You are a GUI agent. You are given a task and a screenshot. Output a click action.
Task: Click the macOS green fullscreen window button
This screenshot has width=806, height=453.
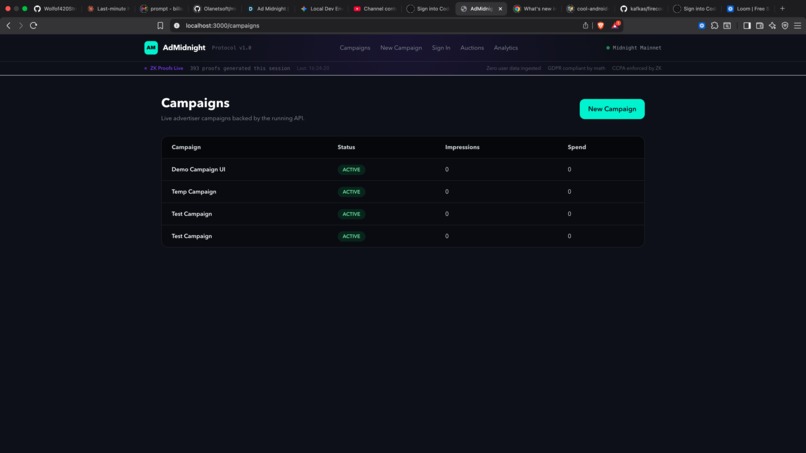point(25,9)
